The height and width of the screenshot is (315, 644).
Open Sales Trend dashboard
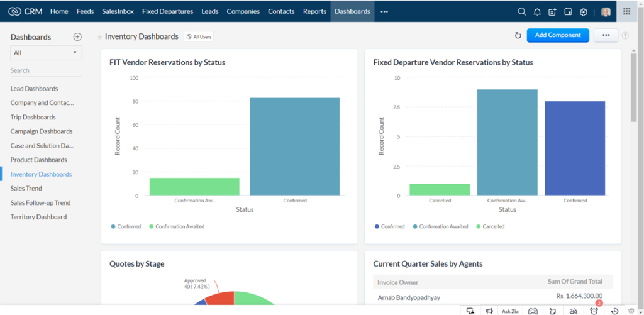pos(26,189)
